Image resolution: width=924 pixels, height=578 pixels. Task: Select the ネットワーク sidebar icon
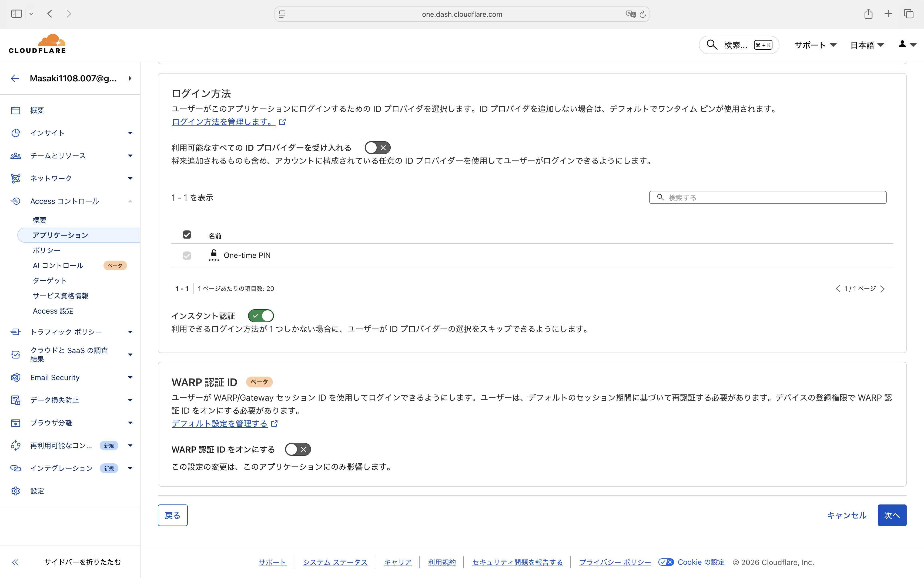point(15,178)
